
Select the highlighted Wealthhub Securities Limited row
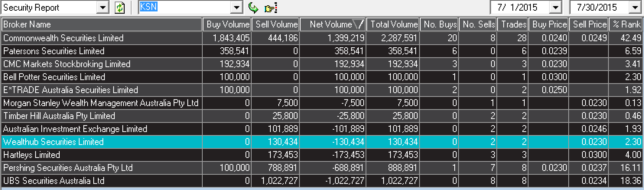[322, 142]
